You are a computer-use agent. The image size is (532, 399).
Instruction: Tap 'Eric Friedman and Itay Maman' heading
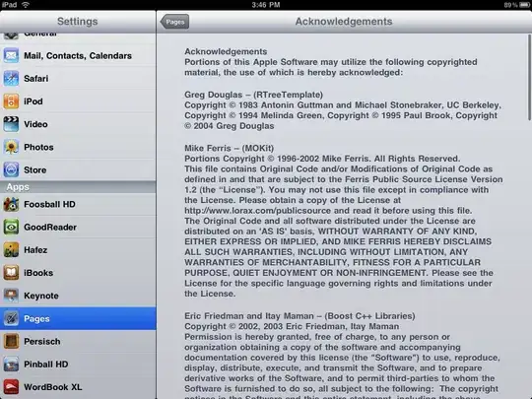299,316
